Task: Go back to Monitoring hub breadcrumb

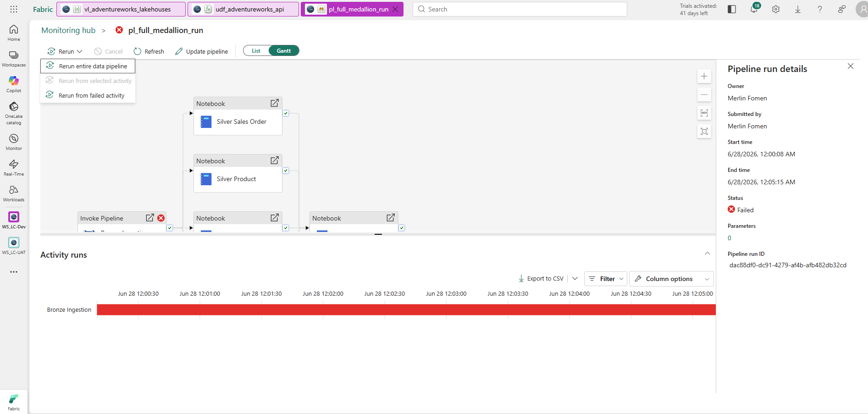Action: (x=68, y=30)
